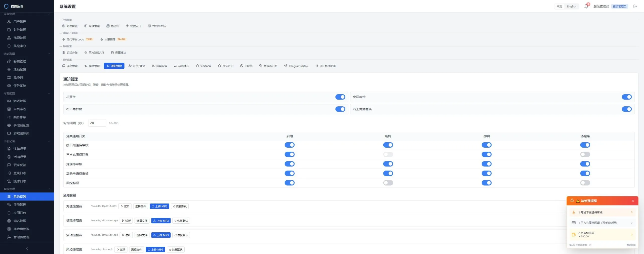Toggle the 全局响铃 switch
This screenshot has height=254, width=644.
click(627, 97)
